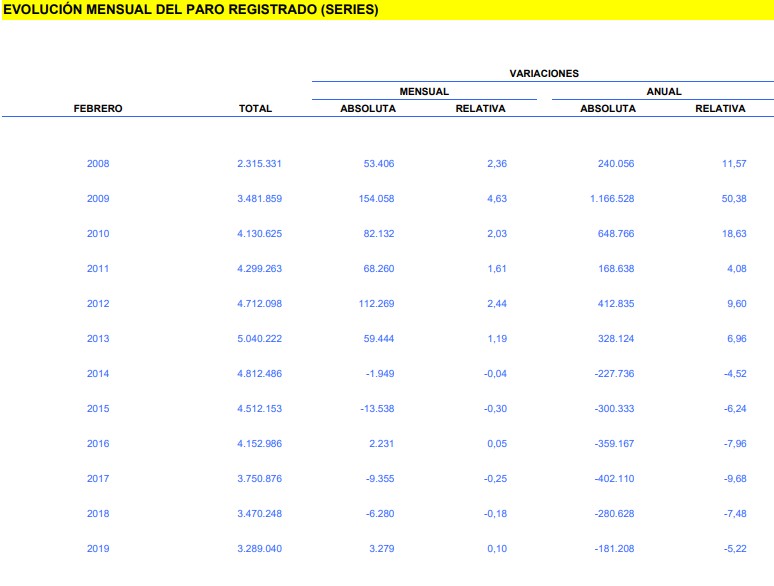Click the yellow title banner text
This screenshot has width=774, height=586.
[192, 10]
